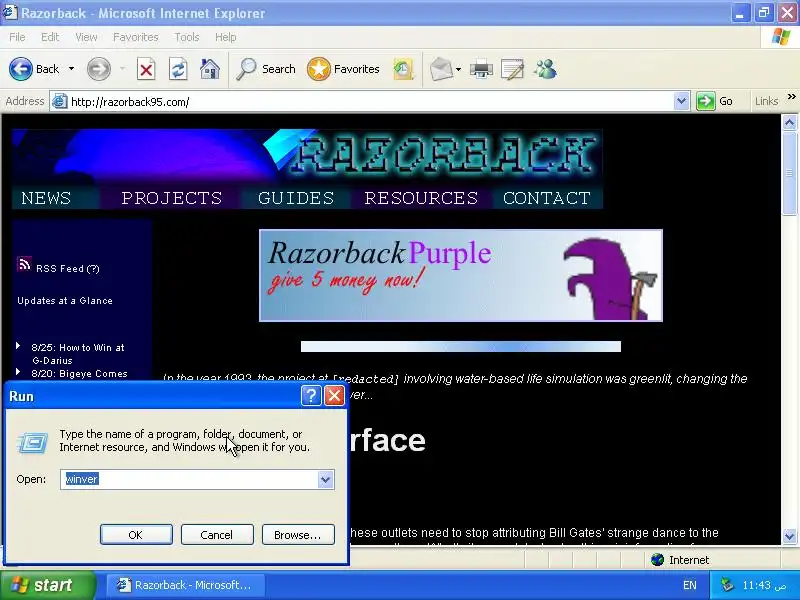Click Updates at a Glance text

(x=65, y=301)
